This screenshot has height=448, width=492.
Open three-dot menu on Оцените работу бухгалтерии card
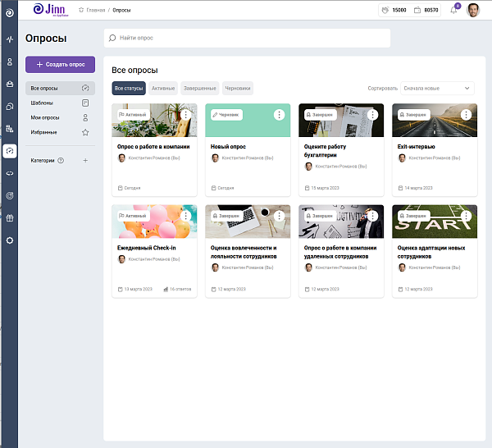(373, 115)
